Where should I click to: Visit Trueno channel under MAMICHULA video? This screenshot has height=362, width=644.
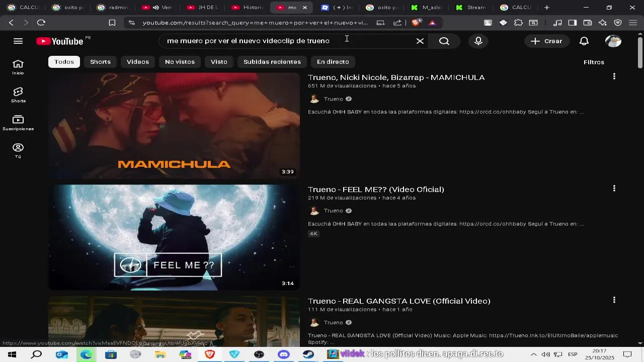(333, 99)
